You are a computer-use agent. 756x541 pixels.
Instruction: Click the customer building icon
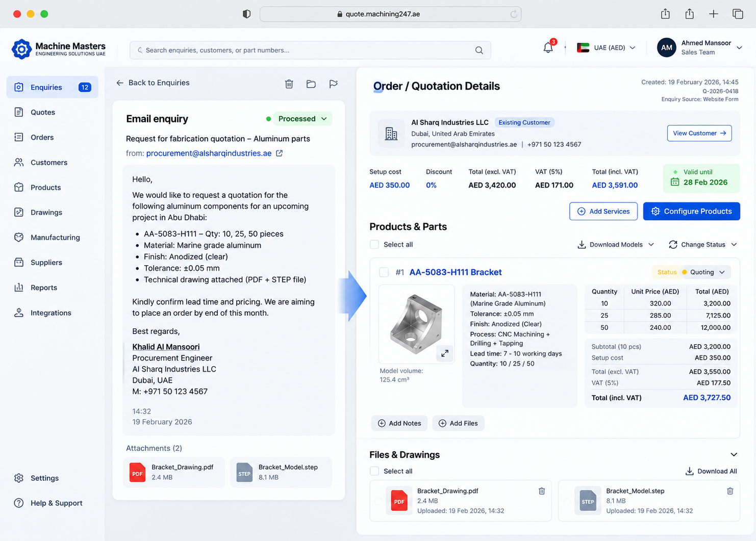[391, 134]
